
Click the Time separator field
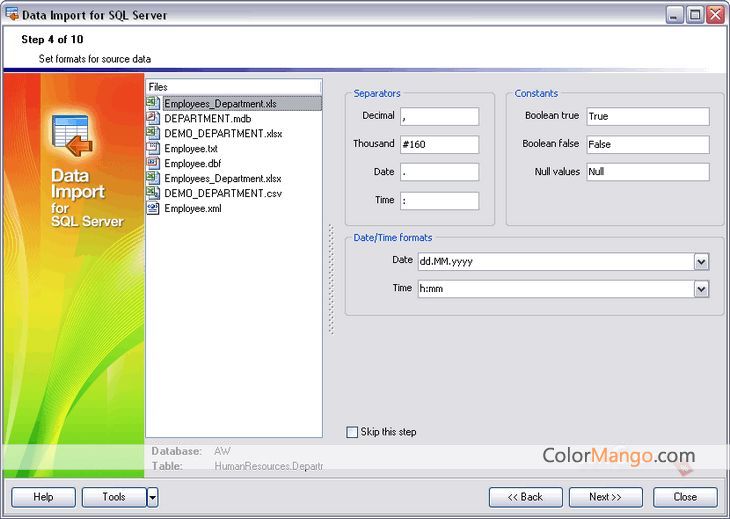pyautogui.click(x=439, y=201)
